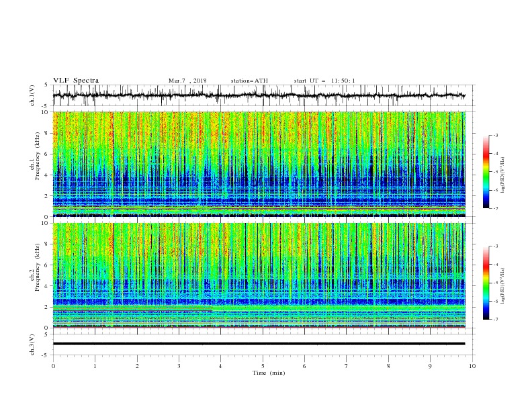Click the "ch.1(V)" waveform axis label
Image resolution: width=532 pixels, height=411 pixels.
(32, 95)
